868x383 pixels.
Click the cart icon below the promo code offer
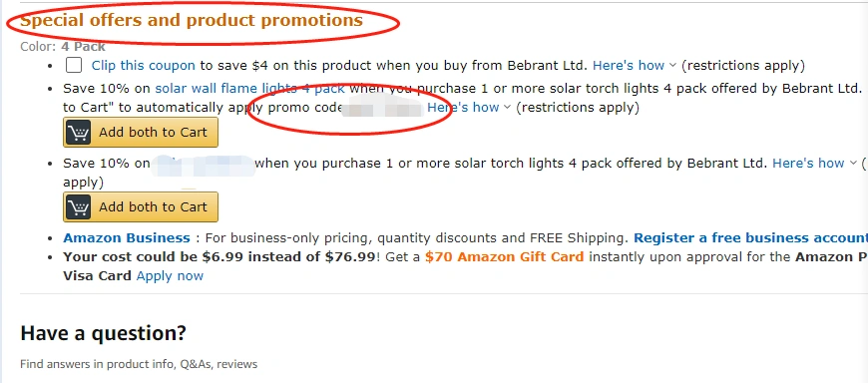click(x=79, y=133)
